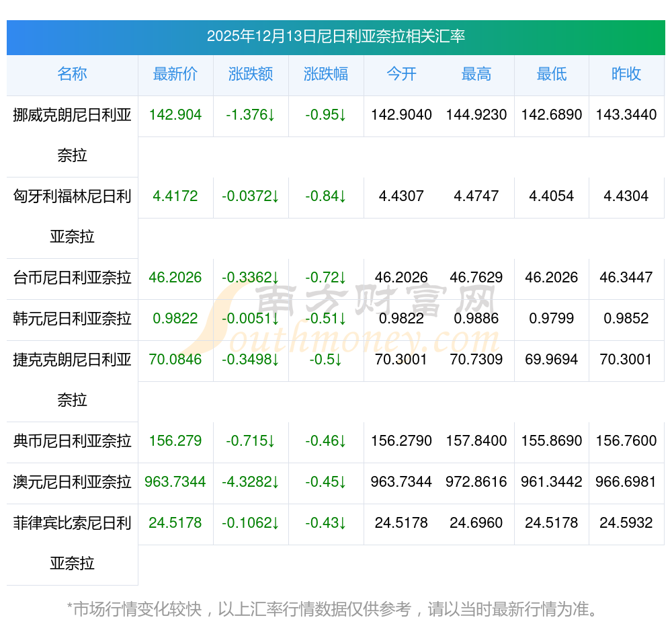This screenshot has width=672, height=630.
Task: Open the 捷克克朗尼日利亚奈拉 row name
Action: point(72,379)
